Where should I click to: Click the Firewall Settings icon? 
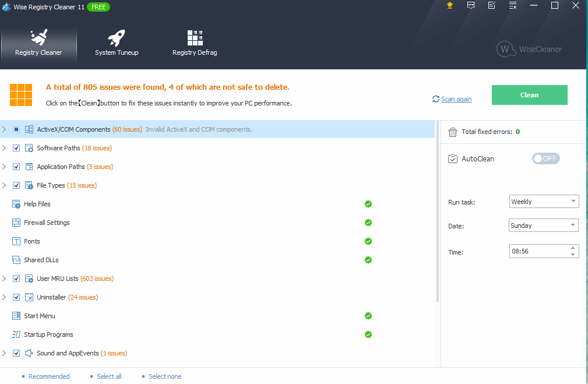16,223
